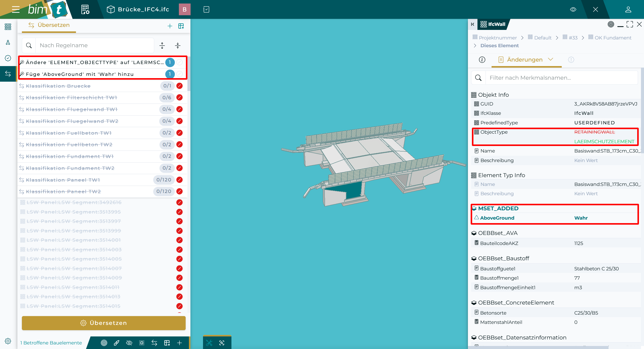Open the structure tree sidebar icon

pyautogui.click(x=8, y=42)
